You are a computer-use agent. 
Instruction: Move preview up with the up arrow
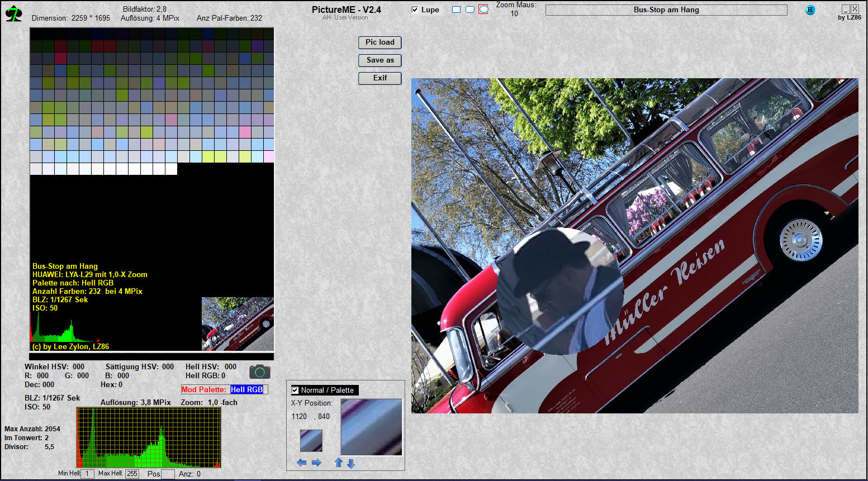[x=338, y=463]
